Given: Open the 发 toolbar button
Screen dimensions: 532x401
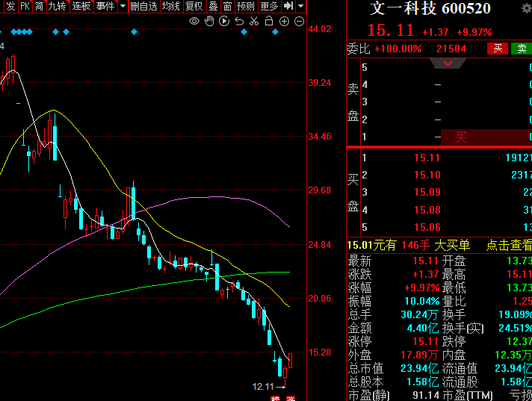Looking at the screenshot, I should click(x=10, y=6).
